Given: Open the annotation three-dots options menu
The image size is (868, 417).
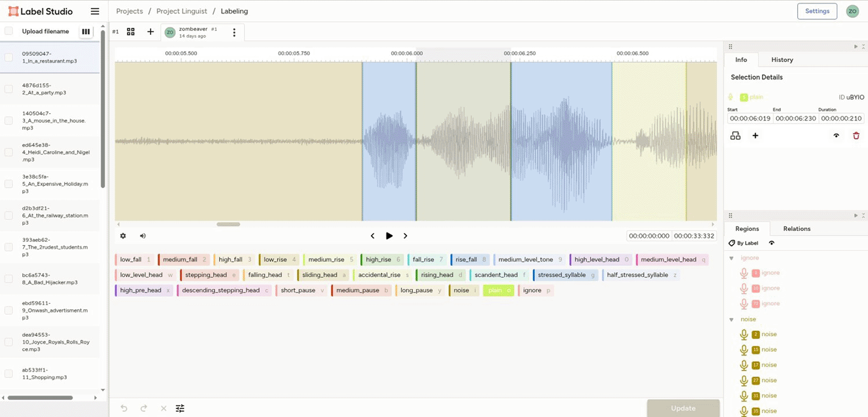Looking at the screenshot, I should [234, 32].
